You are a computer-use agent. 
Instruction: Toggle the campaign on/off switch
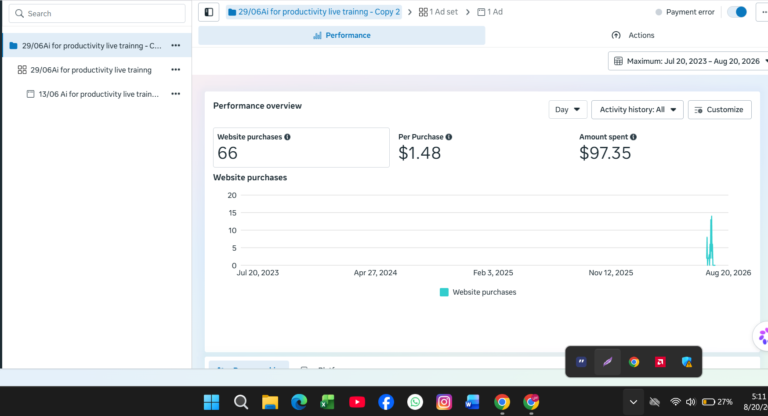click(737, 12)
